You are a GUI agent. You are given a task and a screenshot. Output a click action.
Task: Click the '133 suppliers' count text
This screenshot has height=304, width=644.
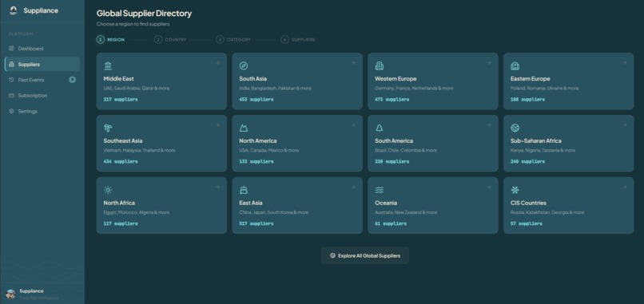tap(256, 162)
